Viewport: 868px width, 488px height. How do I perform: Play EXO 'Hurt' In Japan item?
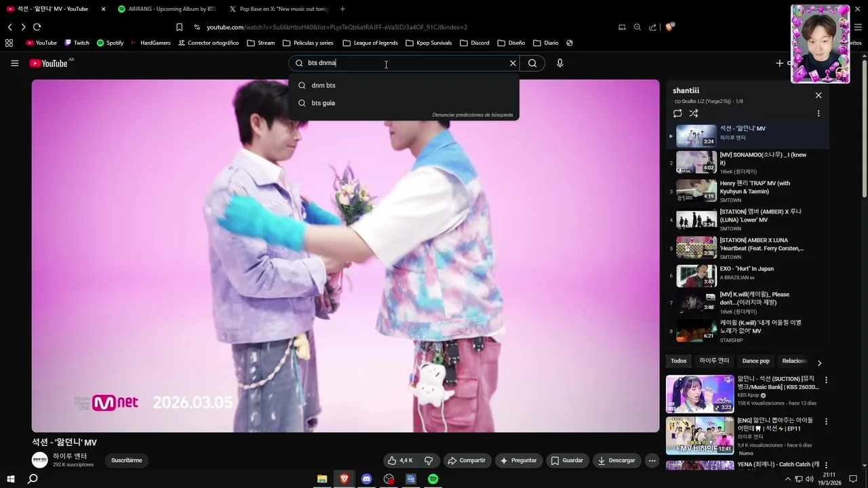click(x=747, y=276)
